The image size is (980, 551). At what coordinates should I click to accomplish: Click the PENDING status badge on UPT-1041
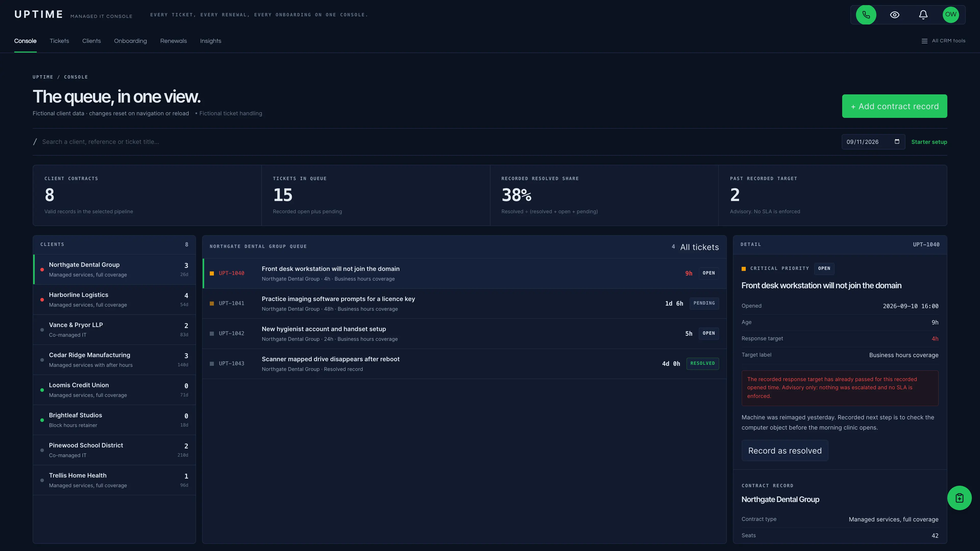pos(704,303)
